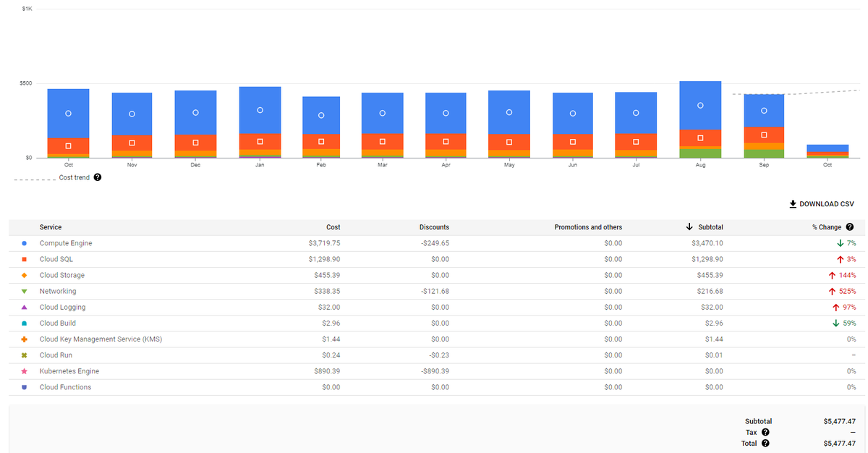
Task: Click the Cloud Logging service name
Action: click(x=63, y=307)
